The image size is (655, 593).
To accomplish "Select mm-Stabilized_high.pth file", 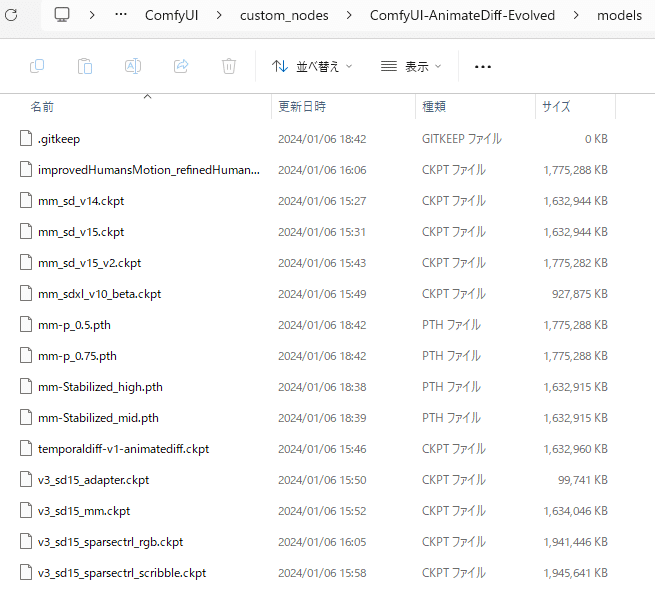I will [x=100, y=387].
